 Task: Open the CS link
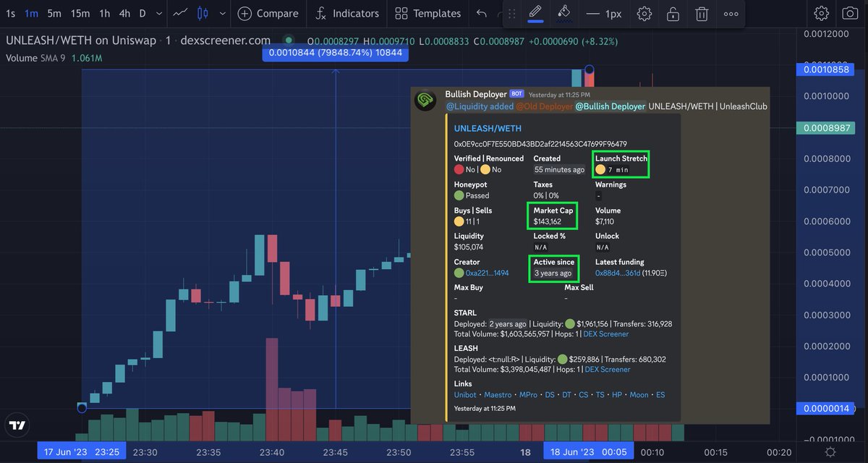tap(583, 395)
